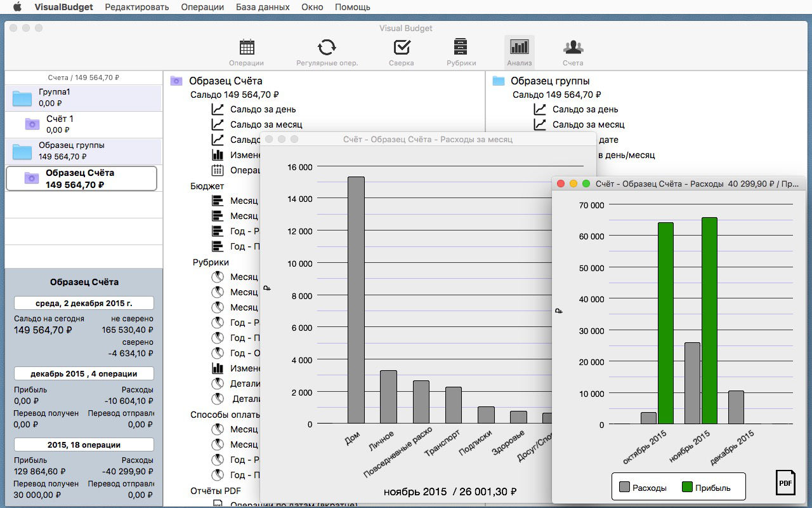The width and height of the screenshot is (812, 508).
Task: Open the Рубрики categories cabinet icon
Action: pyautogui.click(x=461, y=48)
